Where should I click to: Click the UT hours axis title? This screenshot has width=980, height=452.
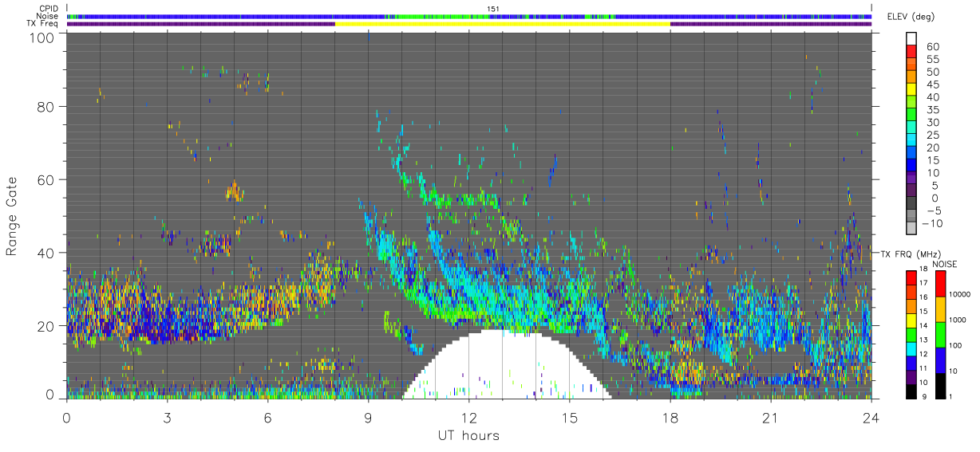468,435
